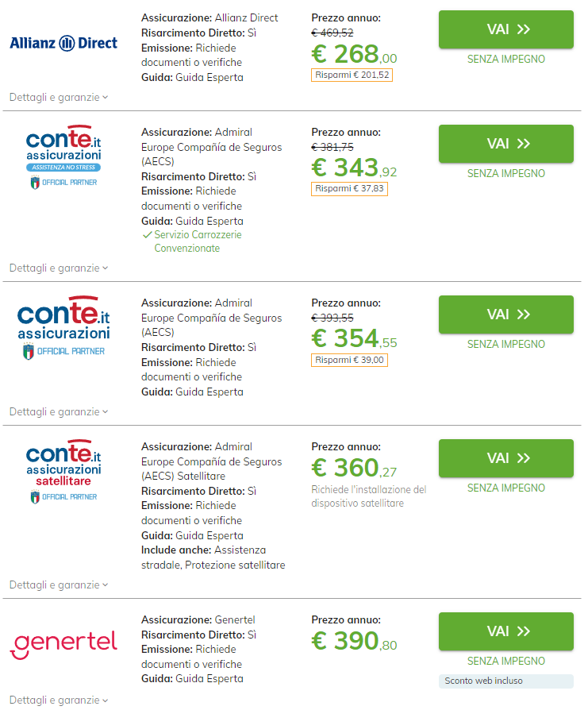Screen dimensions: 588x710
Task: Click the Risparmi € 37,83 savings badge
Action: (349, 188)
